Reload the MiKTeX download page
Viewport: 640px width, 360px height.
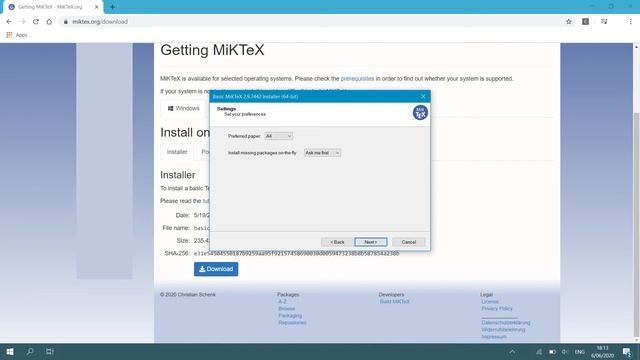(36, 22)
